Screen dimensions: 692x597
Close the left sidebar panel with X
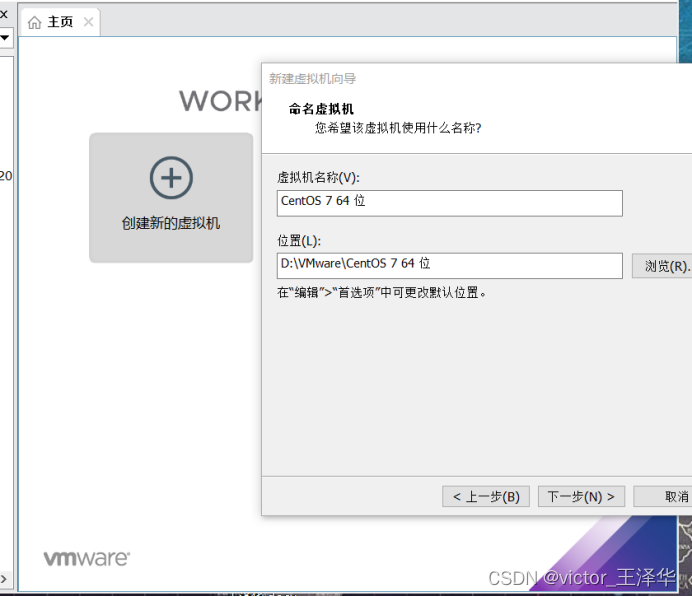[x=4, y=15]
